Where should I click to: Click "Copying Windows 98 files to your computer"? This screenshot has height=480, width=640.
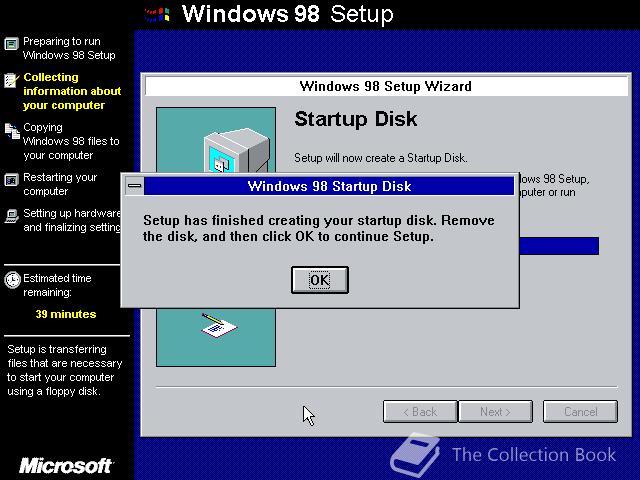[71, 141]
